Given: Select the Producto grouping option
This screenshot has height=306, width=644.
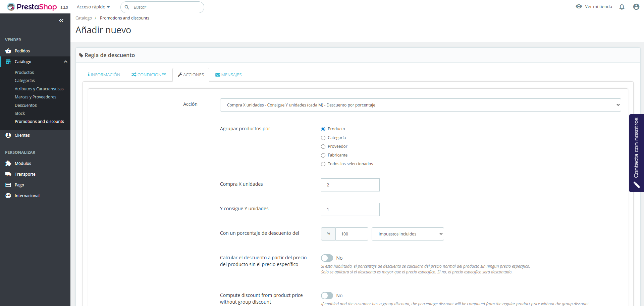Looking at the screenshot, I should [x=323, y=129].
